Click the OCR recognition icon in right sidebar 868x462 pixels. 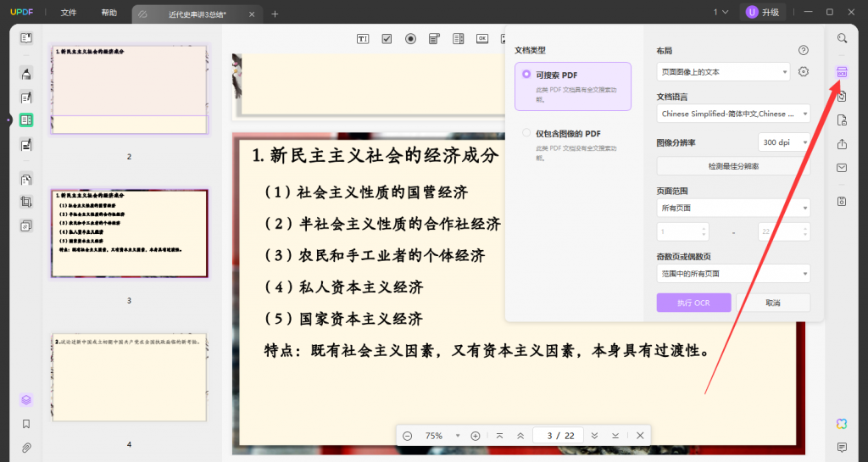click(x=842, y=72)
